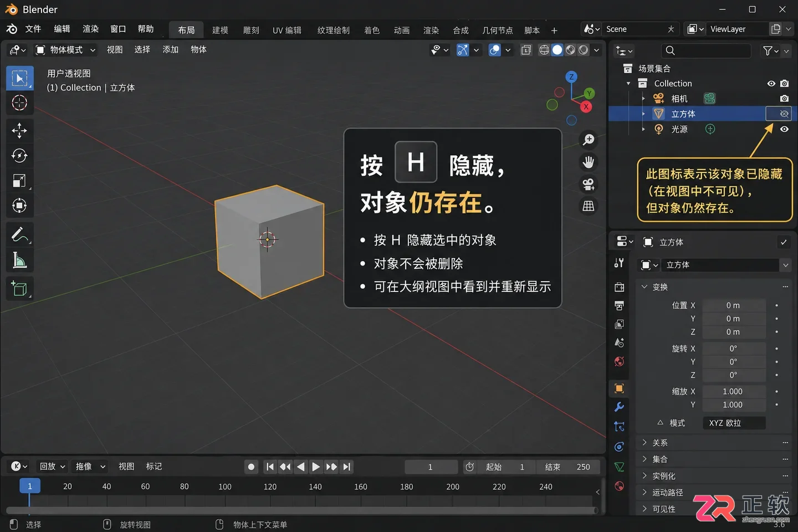Open the 渲染 menu in top bar
Screen dimensions: 798x532
coord(90,29)
